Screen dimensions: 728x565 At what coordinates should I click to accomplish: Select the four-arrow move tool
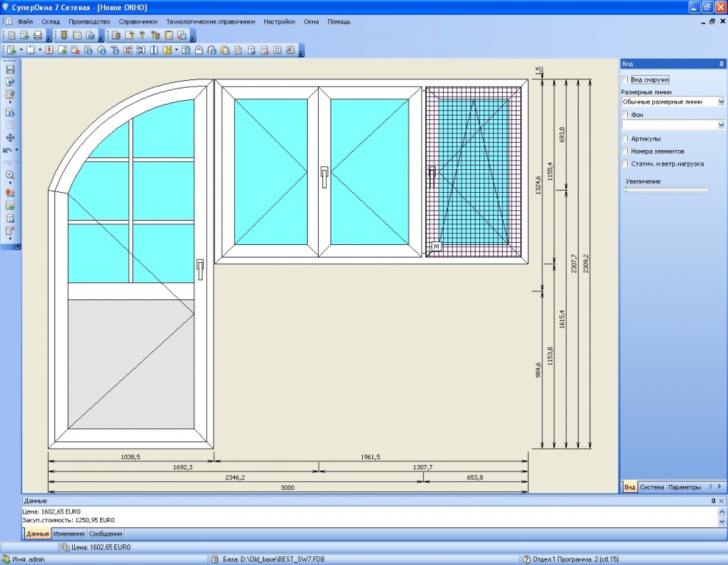pos(10,138)
